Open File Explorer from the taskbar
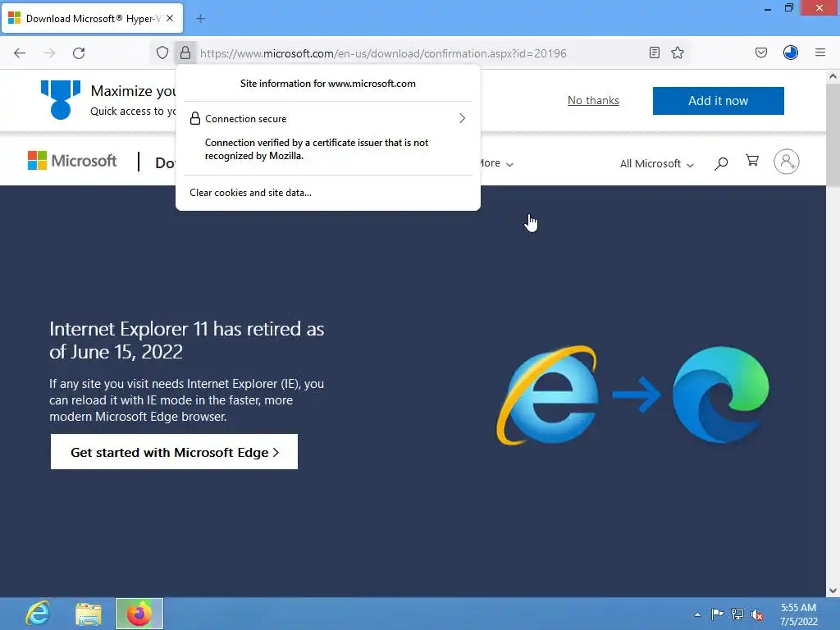Image resolution: width=840 pixels, height=630 pixels. pos(89,614)
